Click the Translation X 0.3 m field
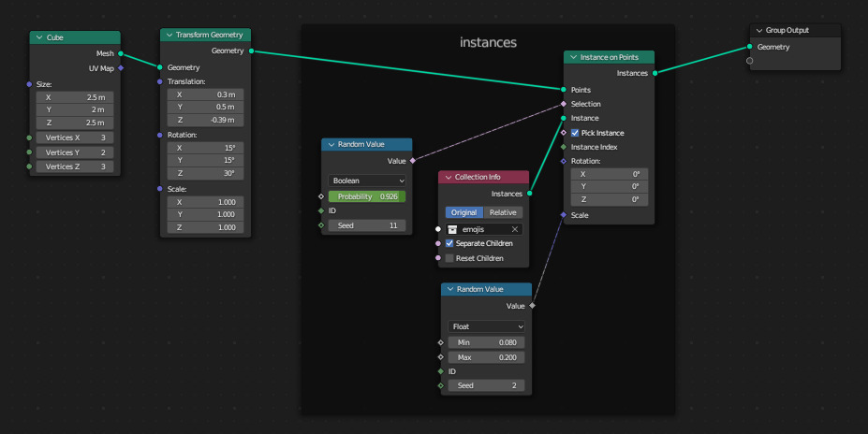The width and height of the screenshot is (868, 434). pos(205,94)
